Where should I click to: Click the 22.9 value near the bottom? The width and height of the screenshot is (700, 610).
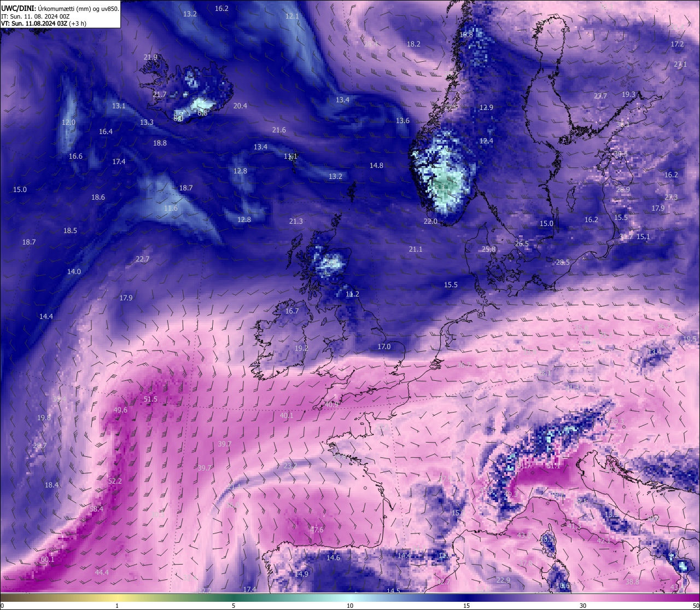click(503, 580)
